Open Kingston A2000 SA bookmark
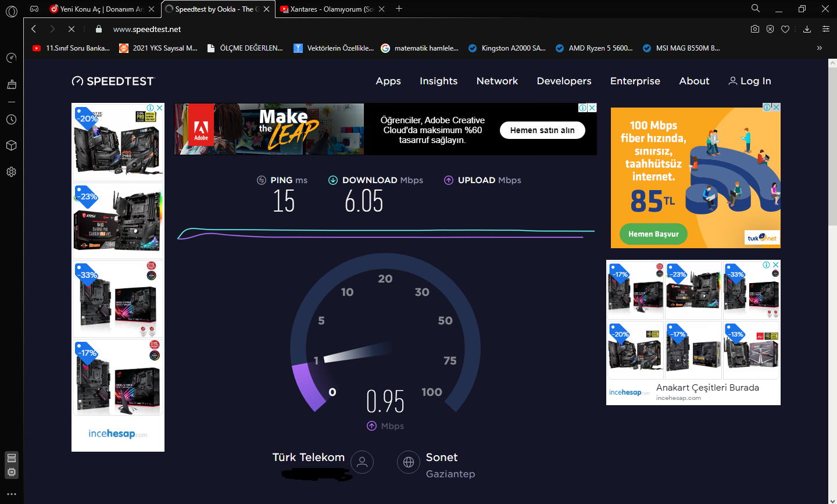The image size is (837, 504). tap(507, 48)
